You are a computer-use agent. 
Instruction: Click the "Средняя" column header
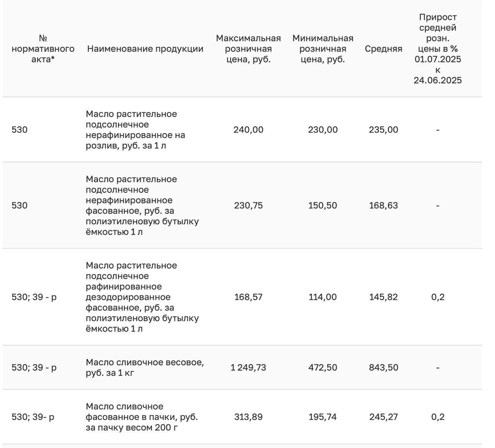[383, 49]
